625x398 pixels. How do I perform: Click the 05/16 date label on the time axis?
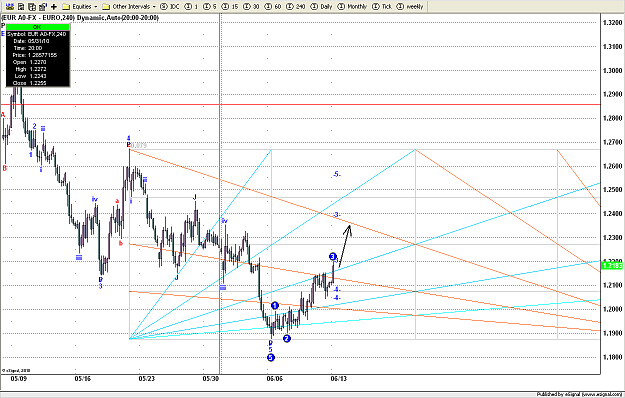tap(83, 378)
